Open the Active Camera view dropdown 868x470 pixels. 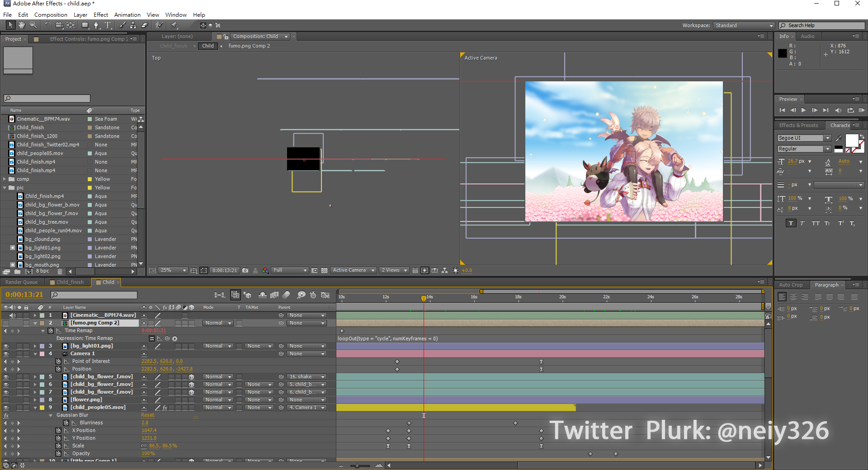[354, 270]
